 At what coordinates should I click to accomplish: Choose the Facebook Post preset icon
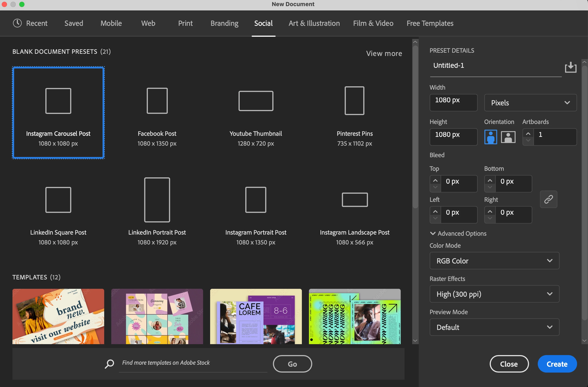coord(157,101)
